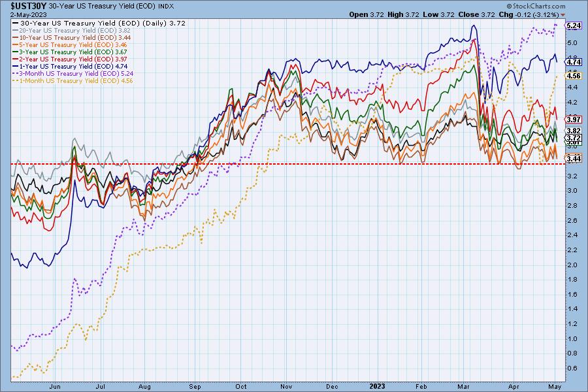
Task: Click the StockCharts.com attribution text
Action: 536,6
